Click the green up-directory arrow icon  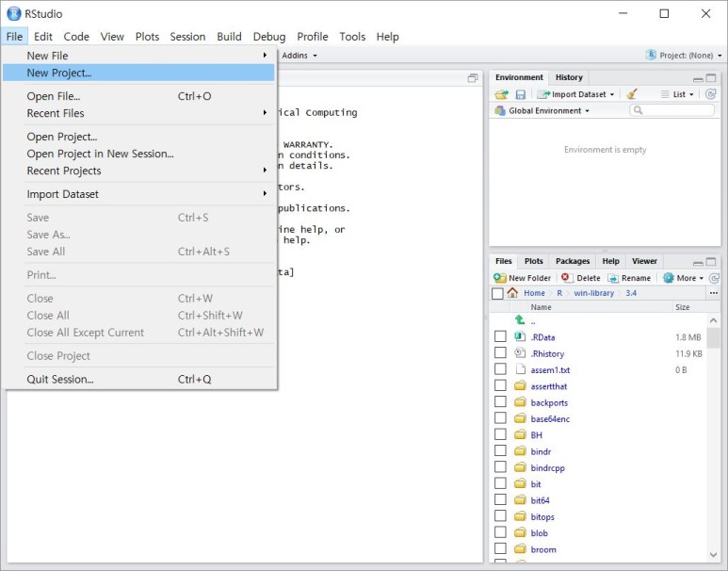coord(520,320)
